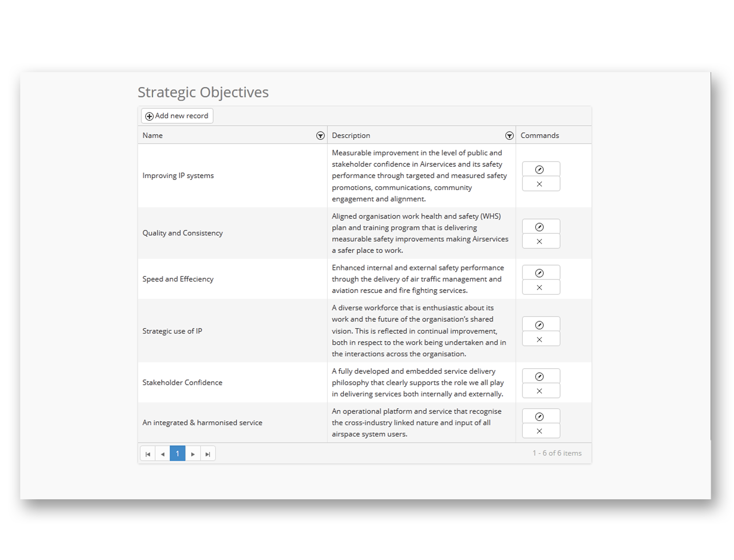Open the Name column filter
This screenshot has width=734, height=560.
point(320,136)
